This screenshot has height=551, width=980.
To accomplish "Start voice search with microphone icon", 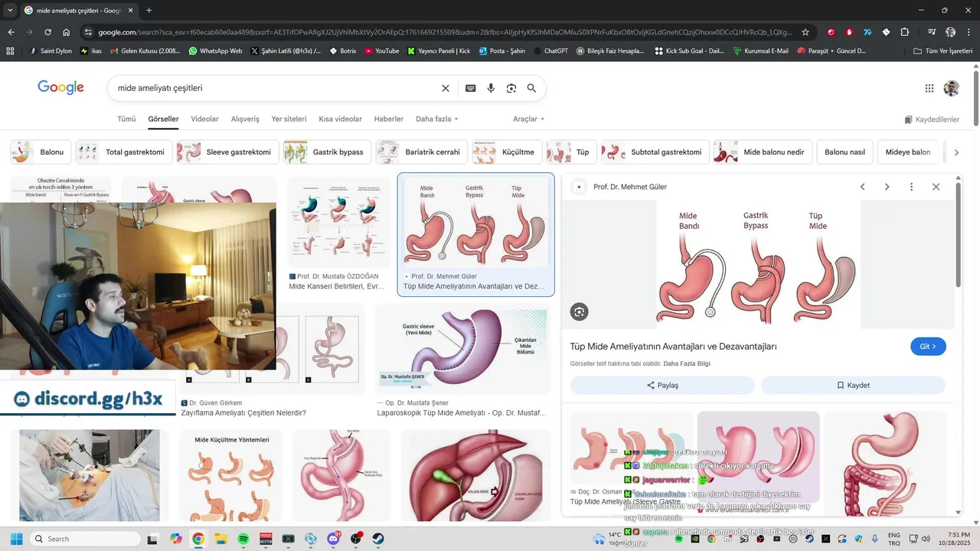I will 492,88.
